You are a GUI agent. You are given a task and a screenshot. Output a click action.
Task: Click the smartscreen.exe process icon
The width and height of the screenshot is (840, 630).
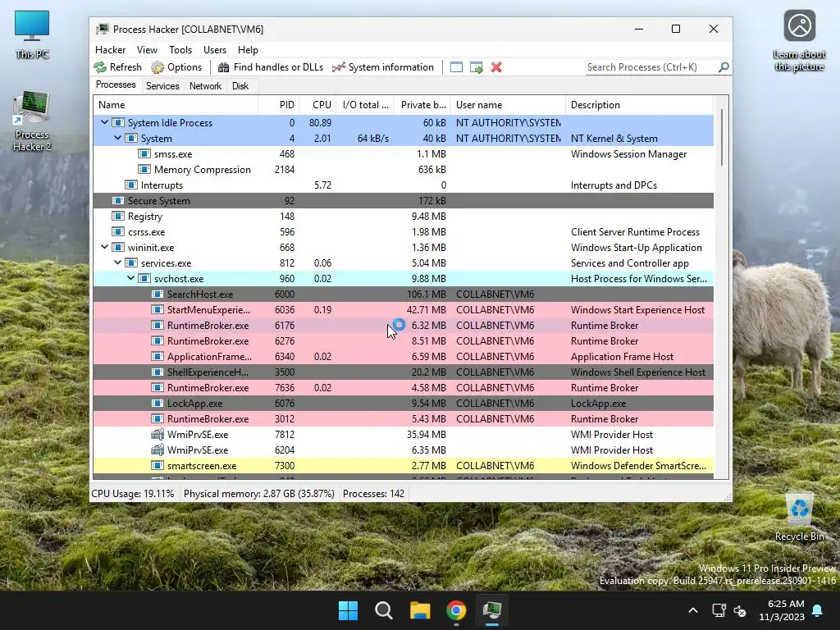pos(157,465)
